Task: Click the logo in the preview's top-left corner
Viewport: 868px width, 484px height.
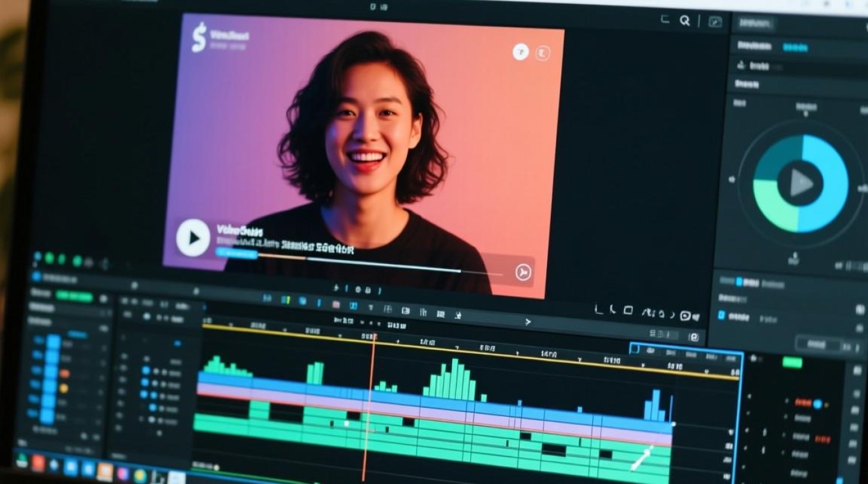Action: click(x=200, y=37)
